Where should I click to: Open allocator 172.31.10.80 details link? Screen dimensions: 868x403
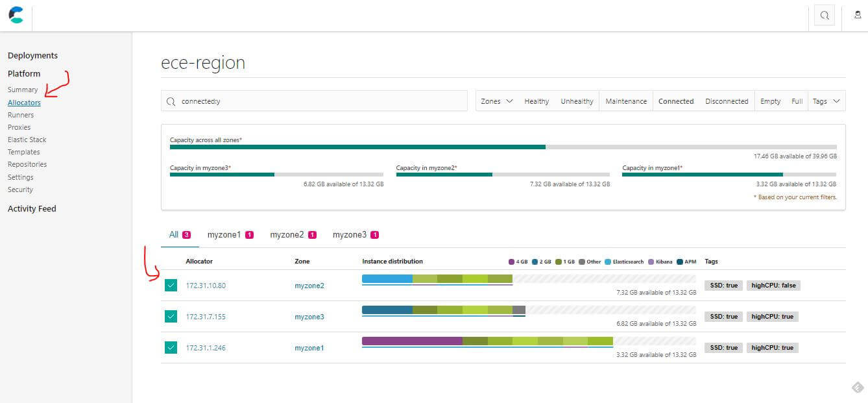pyautogui.click(x=206, y=286)
